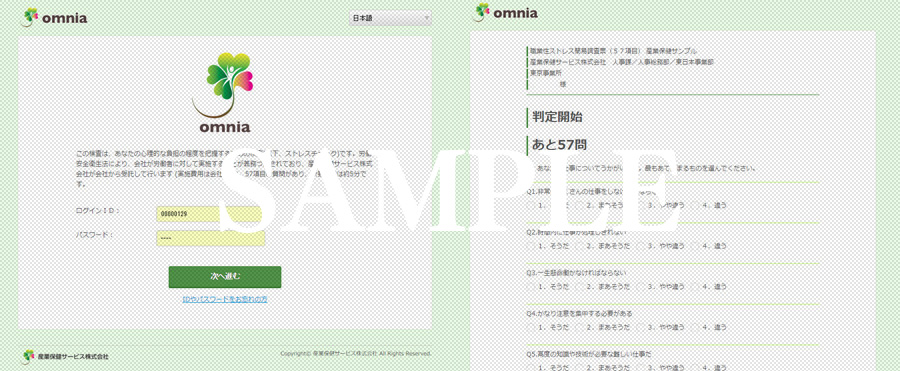This screenshot has width=900, height=371.
Task: Click the omnia logo above the questionnaire page
Action: pos(505,12)
